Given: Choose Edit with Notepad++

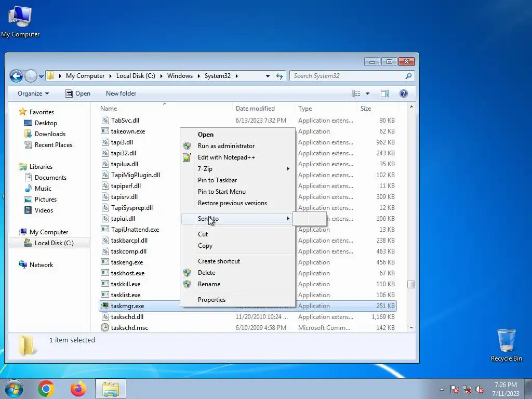Looking at the screenshot, I should click(x=237, y=157).
